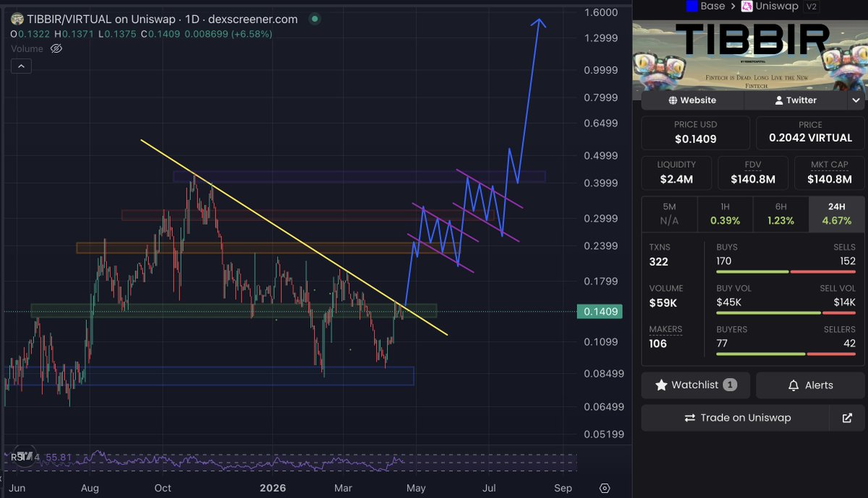Open the TIBBIR Twitter link
Viewport: 868px width, 498px height.
pos(796,100)
